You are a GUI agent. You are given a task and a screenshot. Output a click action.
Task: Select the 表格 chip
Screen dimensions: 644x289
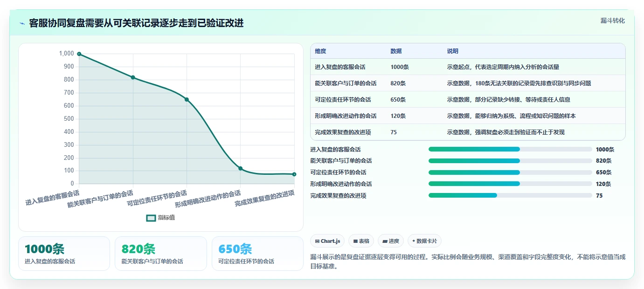tap(361, 241)
